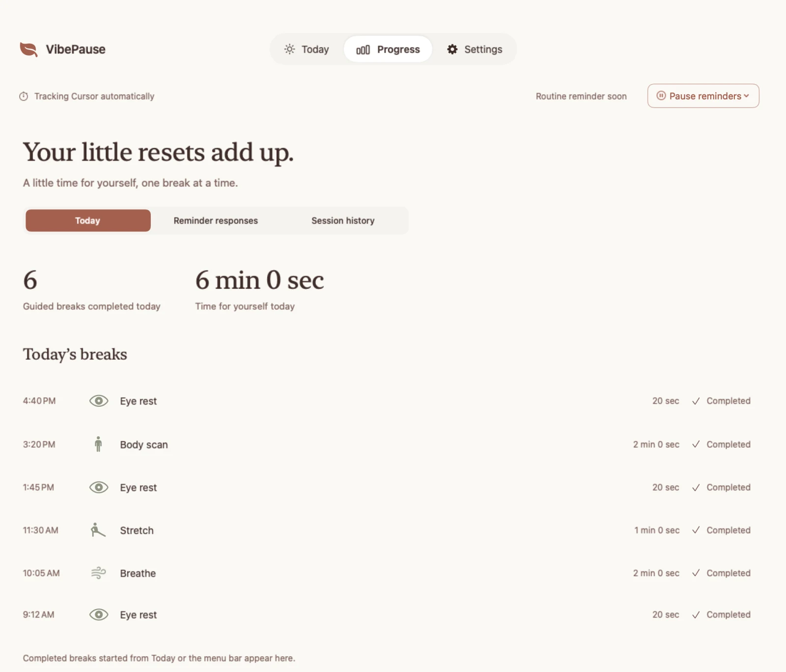This screenshot has height=672, width=786.
Task: Switch to Reminder responses view
Action: point(216,221)
